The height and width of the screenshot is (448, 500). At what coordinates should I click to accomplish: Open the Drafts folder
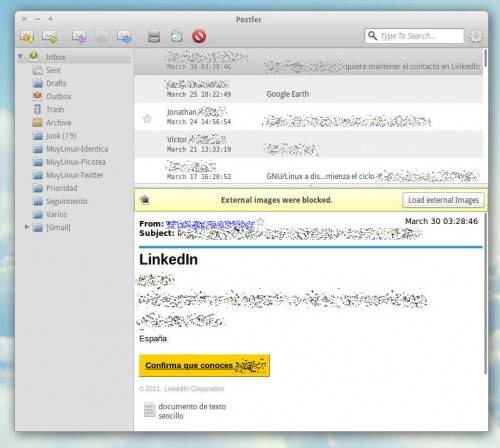tap(56, 83)
